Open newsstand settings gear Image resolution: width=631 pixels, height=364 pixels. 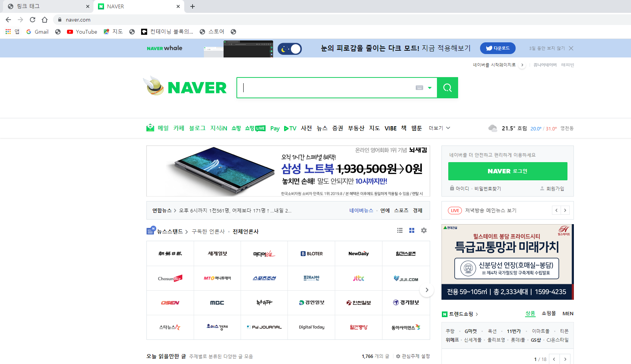(424, 230)
